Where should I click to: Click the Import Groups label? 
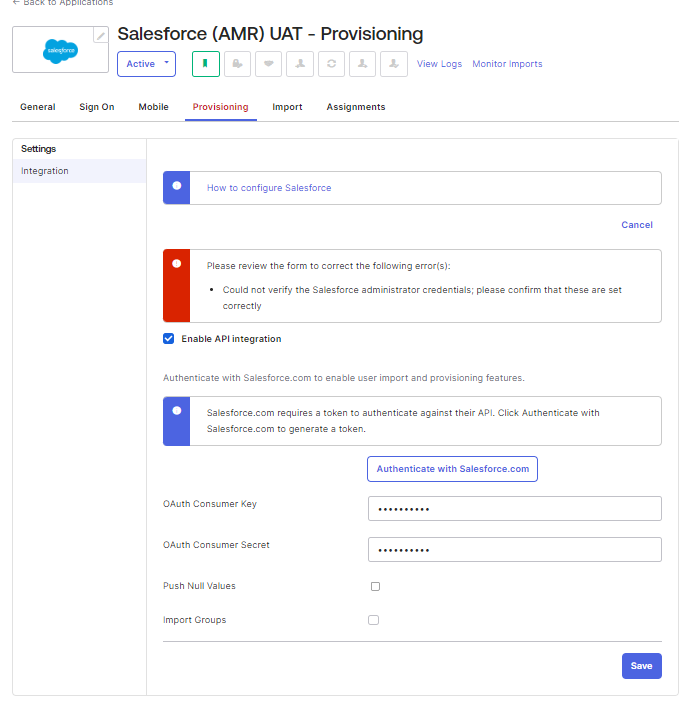[195, 620]
